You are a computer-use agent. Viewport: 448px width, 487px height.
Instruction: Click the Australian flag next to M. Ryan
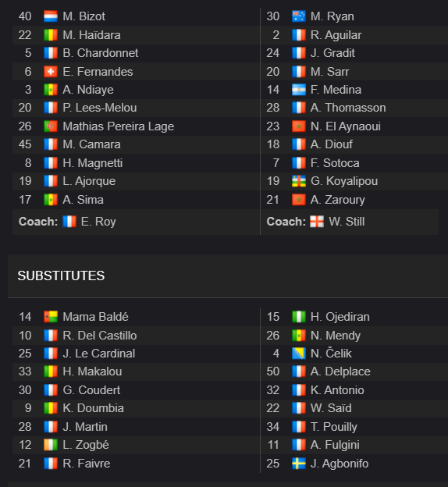pyautogui.click(x=299, y=16)
